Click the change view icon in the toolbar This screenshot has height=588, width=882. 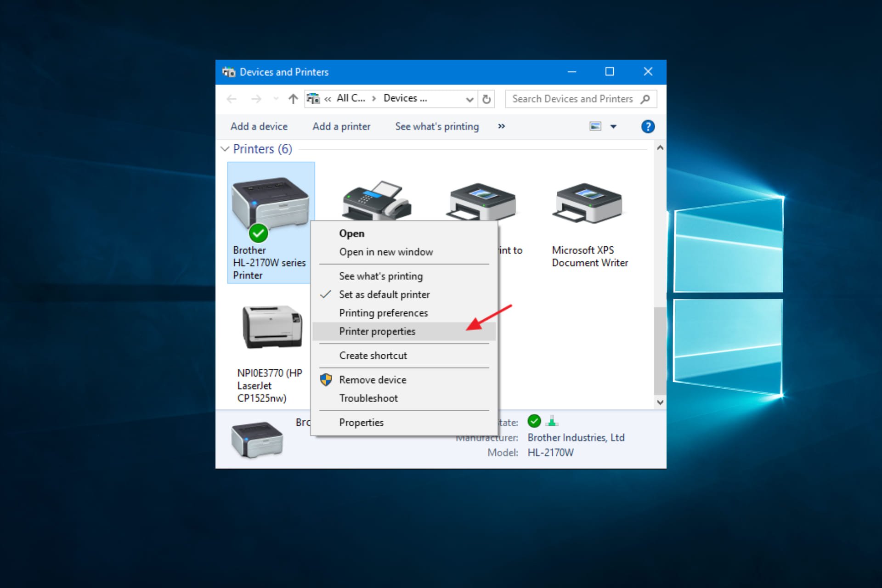pos(595,126)
